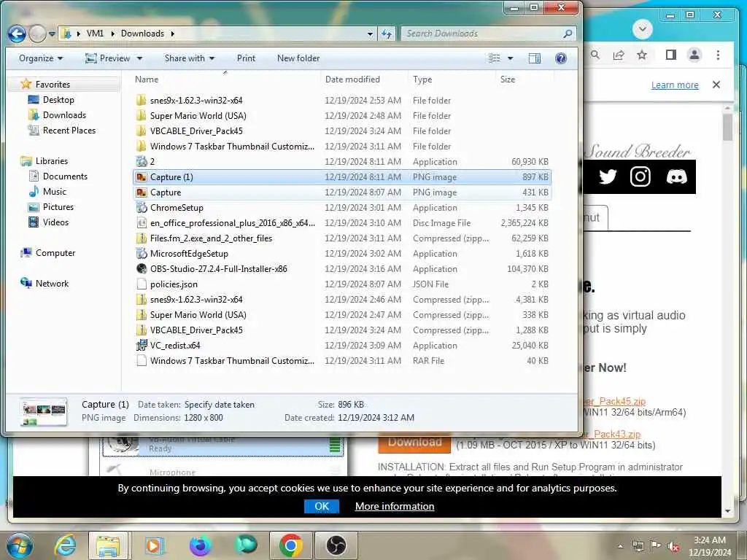Click the Capture (1) preview thumbnail in details pane
The width and height of the screenshot is (747, 560).
tap(44, 413)
